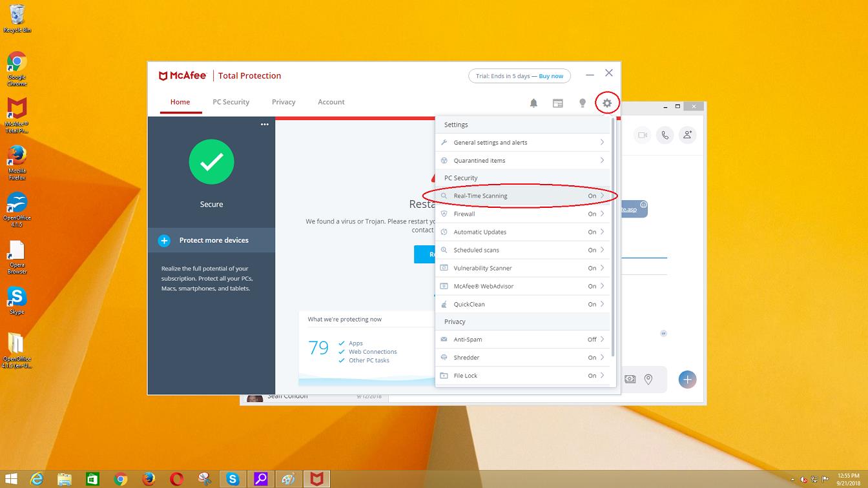Image resolution: width=868 pixels, height=488 pixels.
Task: Open the McAfee news calendar icon
Action: (558, 103)
